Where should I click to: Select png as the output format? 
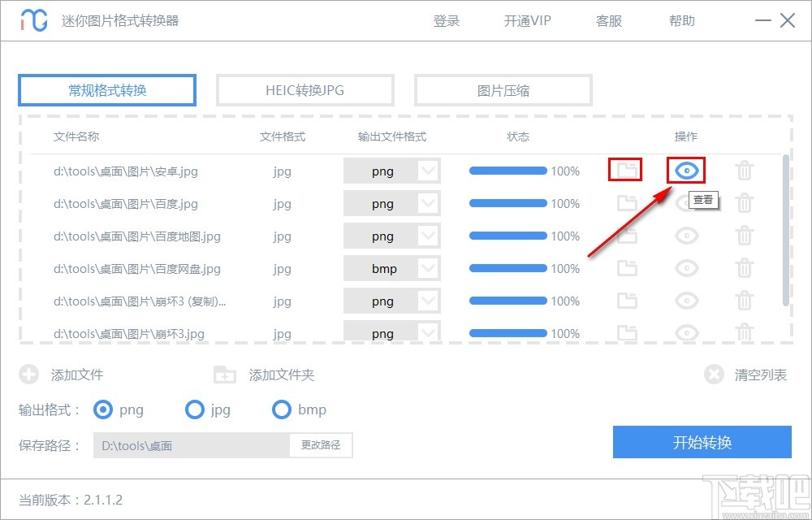[x=103, y=410]
